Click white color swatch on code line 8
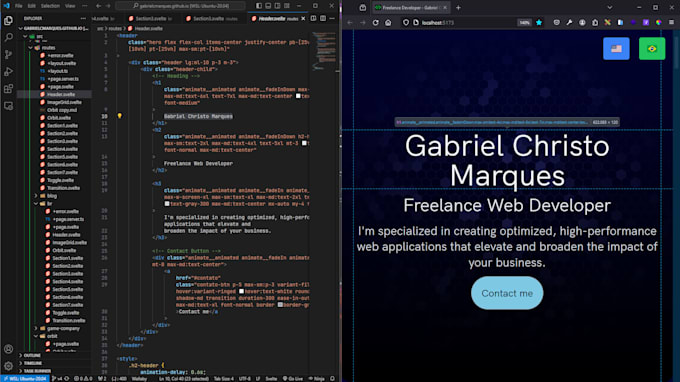The height and width of the screenshot is (382, 680). coord(298,96)
